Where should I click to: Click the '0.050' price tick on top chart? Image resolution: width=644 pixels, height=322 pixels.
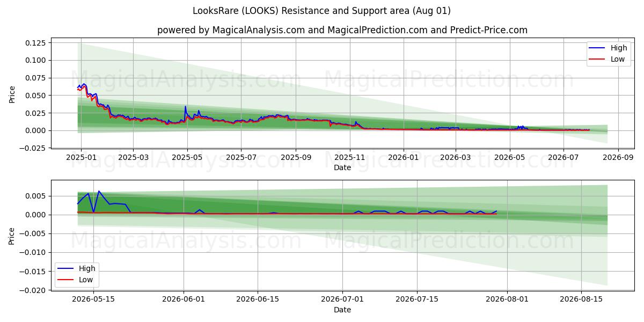point(37,96)
